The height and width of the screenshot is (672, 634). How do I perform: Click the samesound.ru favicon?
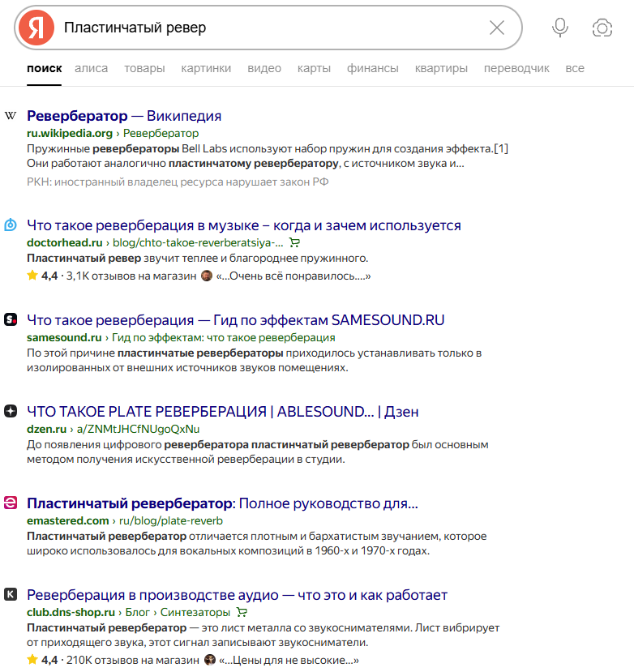click(x=11, y=319)
